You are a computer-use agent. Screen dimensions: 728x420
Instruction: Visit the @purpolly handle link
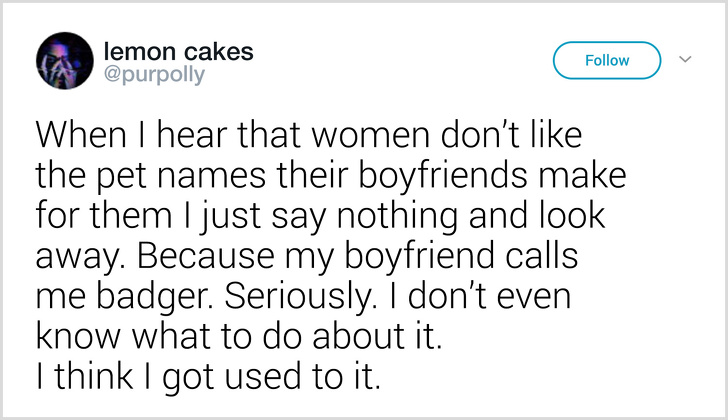[154, 75]
